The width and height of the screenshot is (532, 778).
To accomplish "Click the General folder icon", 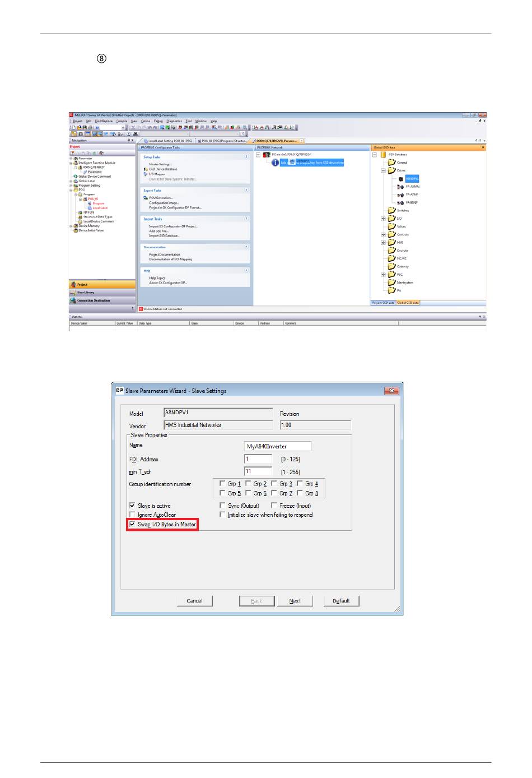I will coord(392,162).
